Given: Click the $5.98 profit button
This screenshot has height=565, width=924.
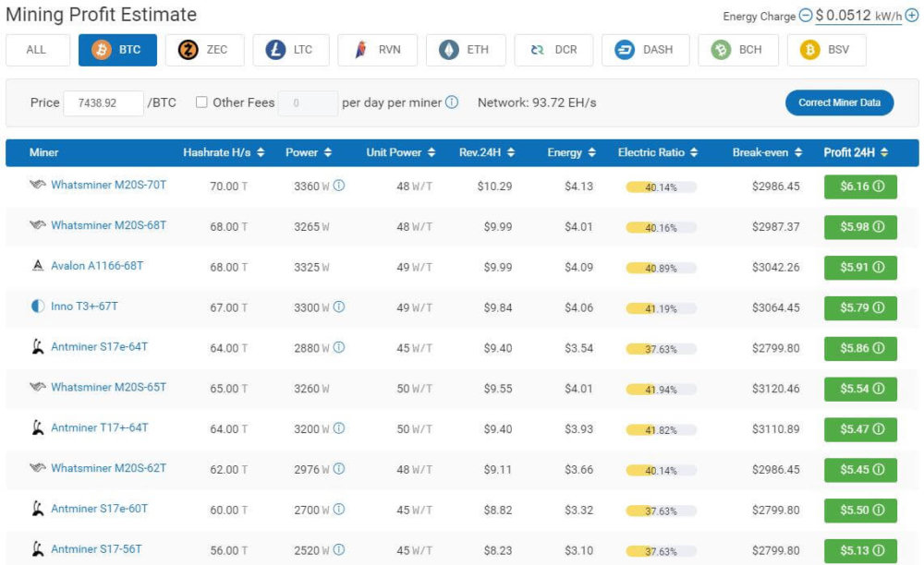Looking at the screenshot, I should 860,227.
